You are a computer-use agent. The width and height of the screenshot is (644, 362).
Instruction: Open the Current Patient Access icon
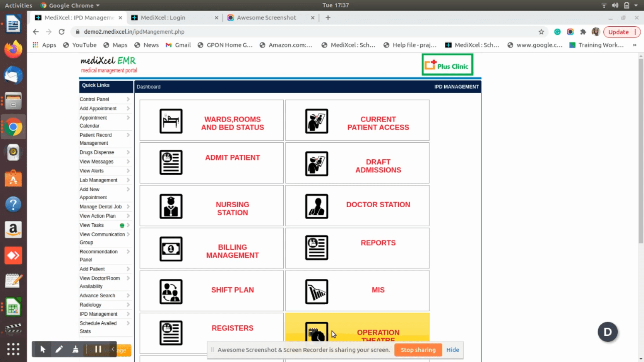316,121
